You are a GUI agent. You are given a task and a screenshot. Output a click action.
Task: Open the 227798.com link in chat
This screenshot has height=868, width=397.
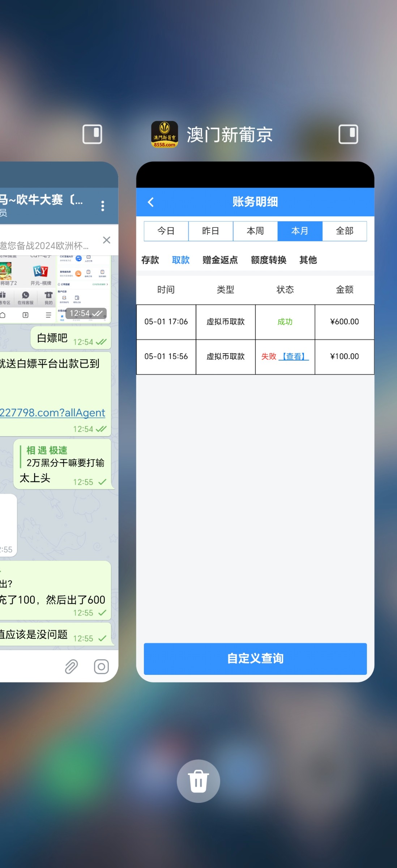coord(52,413)
